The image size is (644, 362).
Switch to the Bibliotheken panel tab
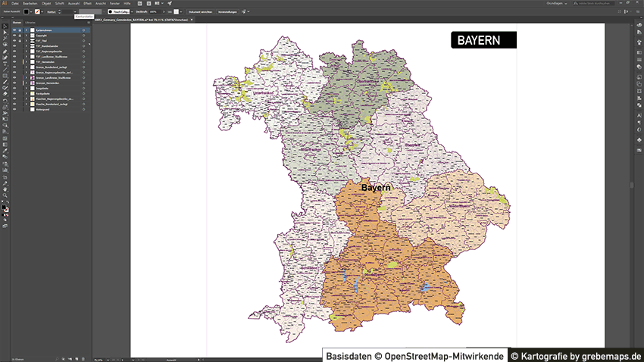pyautogui.click(x=32, y=23)
